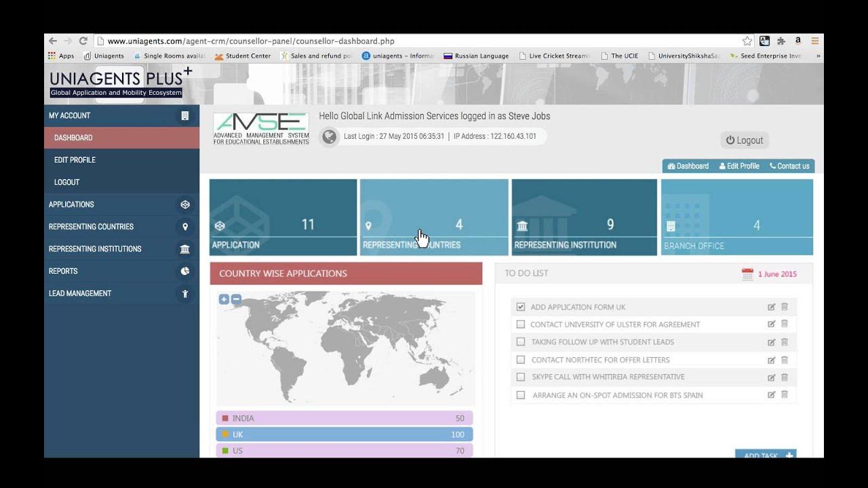Screen dimensions: 868x488
Task: Open Reports sidebar section
Action: (122, 271)
